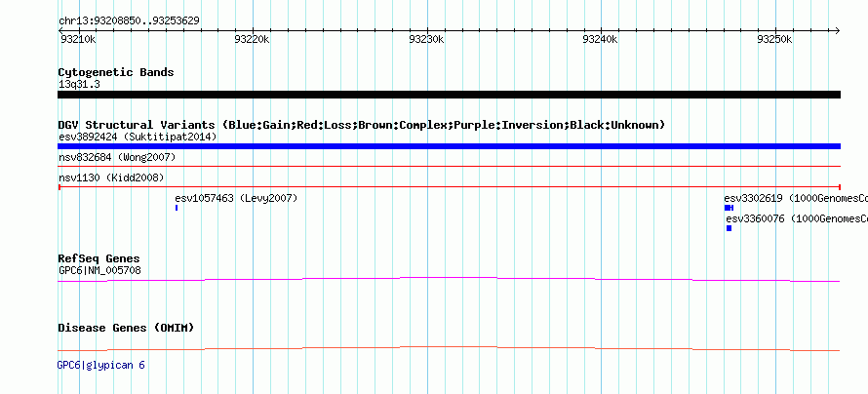The width and height of the screenshot is (868, 394).
Task: Open esv3360076 1000Genomes variant label
Action: point(797,218)
